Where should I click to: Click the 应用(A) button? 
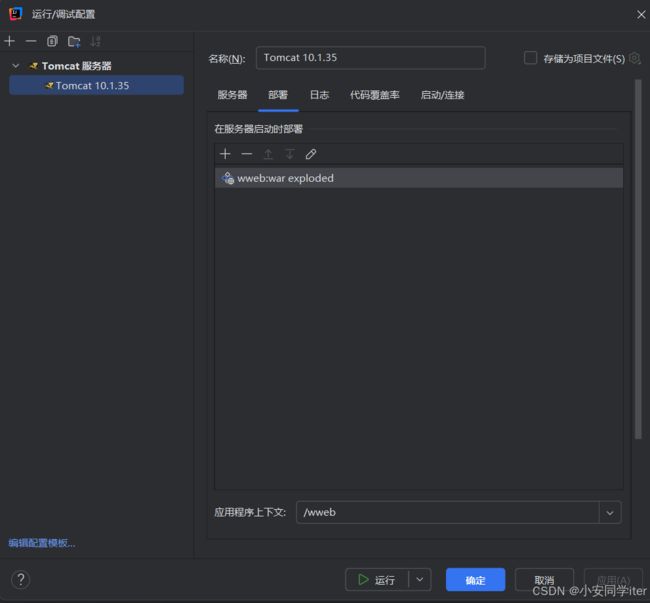coord(614,579)
